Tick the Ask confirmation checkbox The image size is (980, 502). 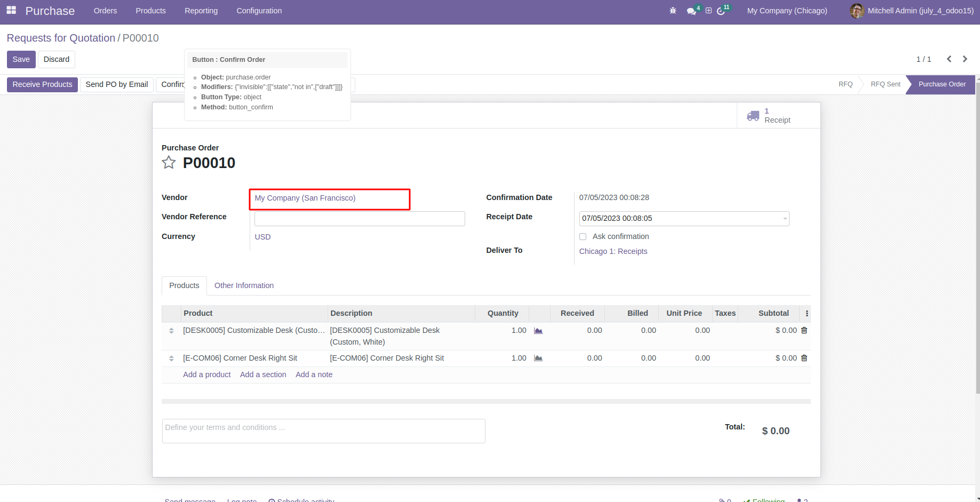[x=583, y=237]
